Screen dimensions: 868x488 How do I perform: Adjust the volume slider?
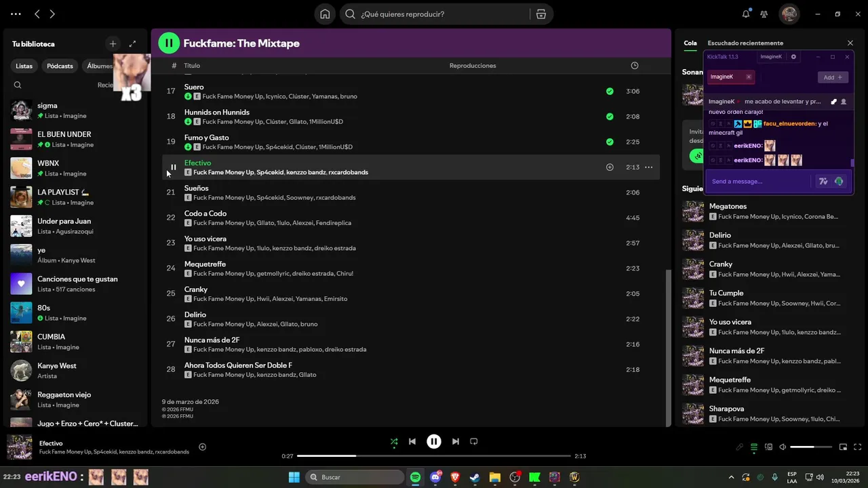click(x=811, y=447)
